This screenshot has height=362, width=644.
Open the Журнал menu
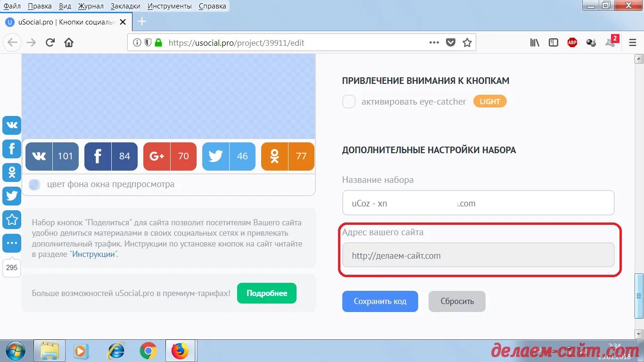point(91,6)
